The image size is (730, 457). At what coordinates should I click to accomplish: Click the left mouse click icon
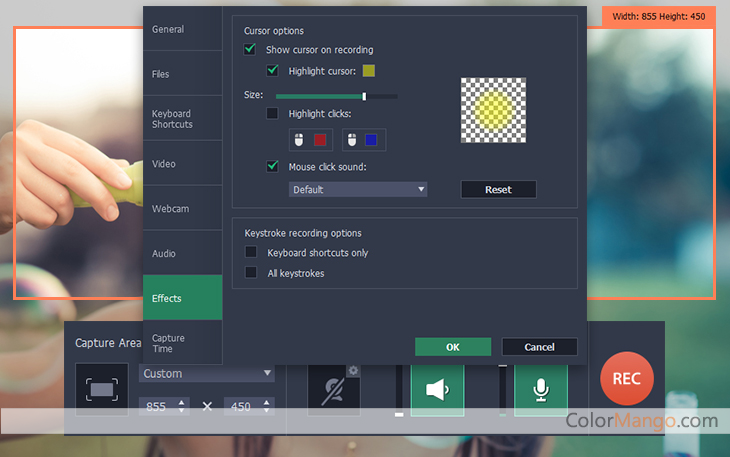pyautogui.click(x=299, y=140)
